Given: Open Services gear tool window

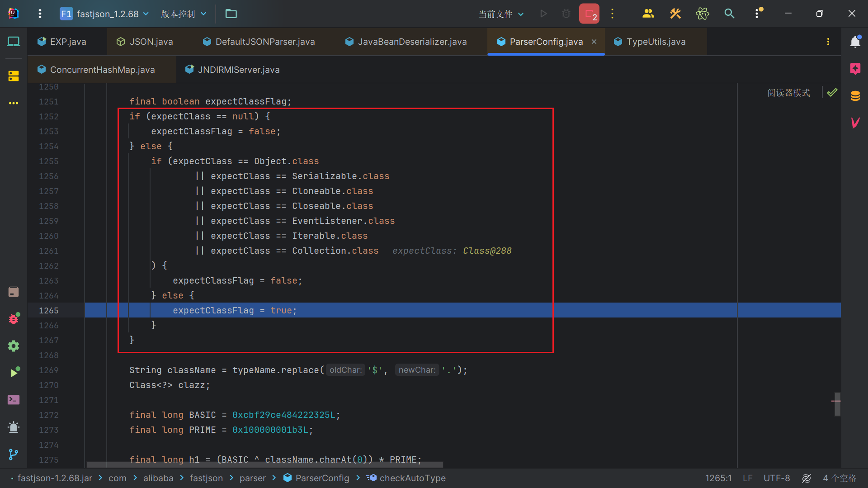Looking at the screenshot, I should click(14, 346).
